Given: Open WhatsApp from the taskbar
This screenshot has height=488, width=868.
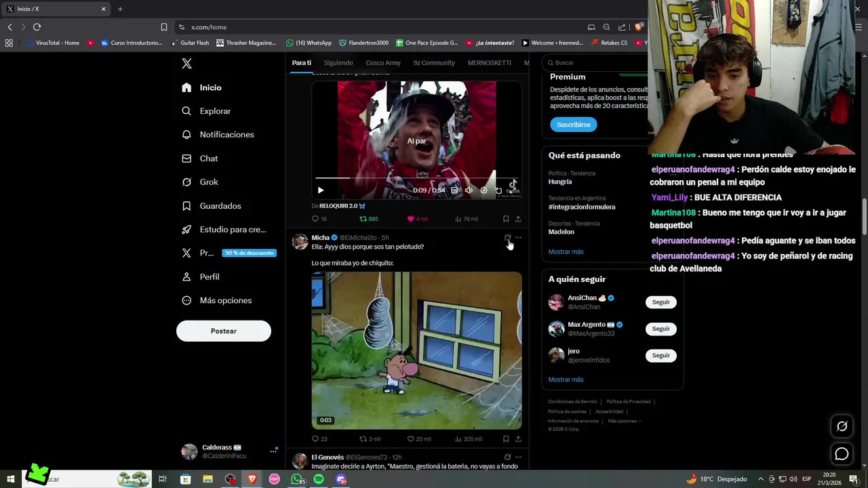Looking at the screenshot, I should pos(296,479).
